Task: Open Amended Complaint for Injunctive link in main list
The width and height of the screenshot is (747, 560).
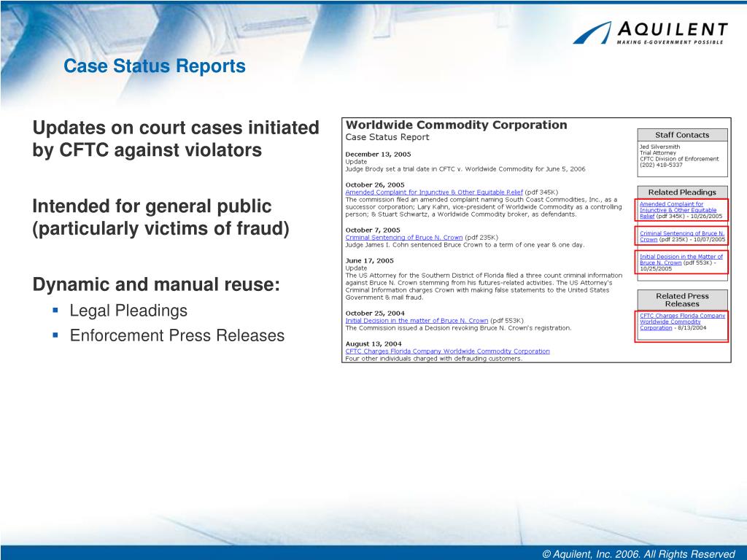Action: [x=434, y=192]
